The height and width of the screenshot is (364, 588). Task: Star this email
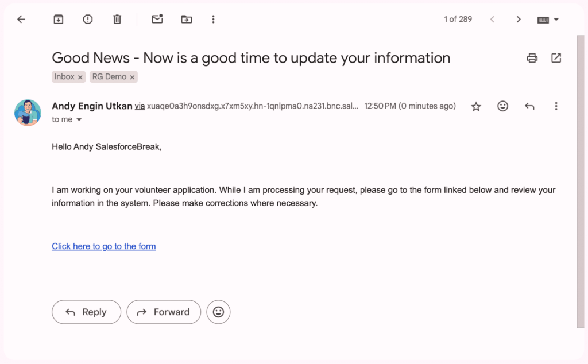pos(475,106)
